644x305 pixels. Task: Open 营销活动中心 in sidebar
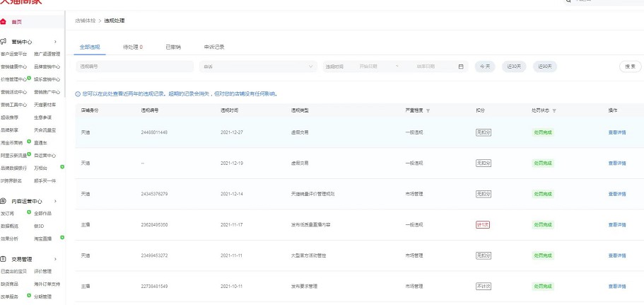pyautogui.click(x=13, y=92)
